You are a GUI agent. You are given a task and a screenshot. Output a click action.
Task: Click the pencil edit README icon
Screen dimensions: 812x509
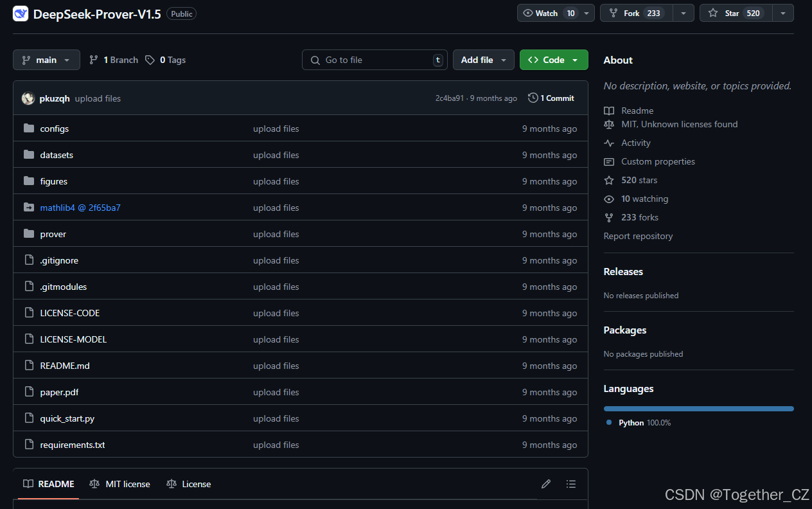(x=546, y=484)
